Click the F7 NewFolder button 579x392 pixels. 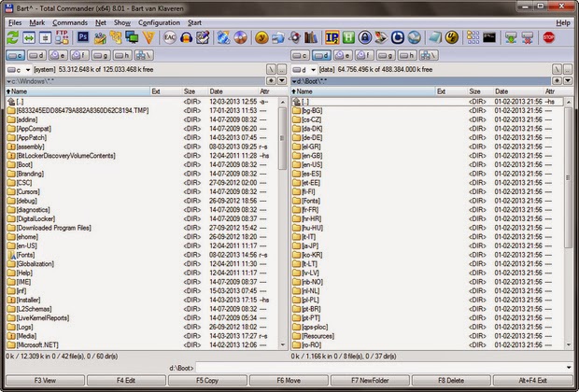[370, 380]
